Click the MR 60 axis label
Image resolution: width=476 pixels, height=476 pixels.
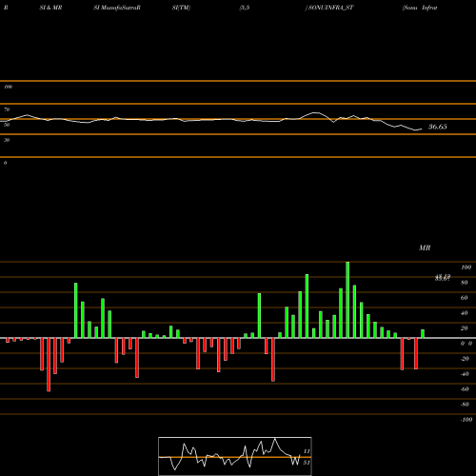pos(465,298)
